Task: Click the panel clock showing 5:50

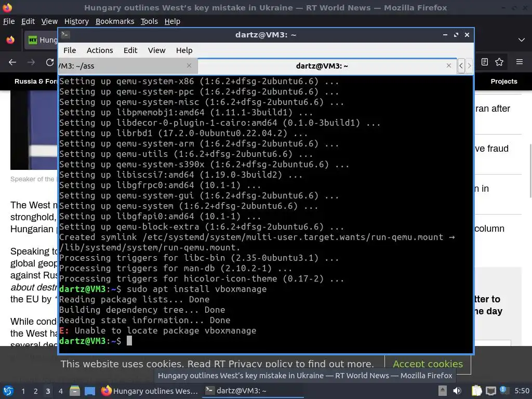Action: pos(522,391)
